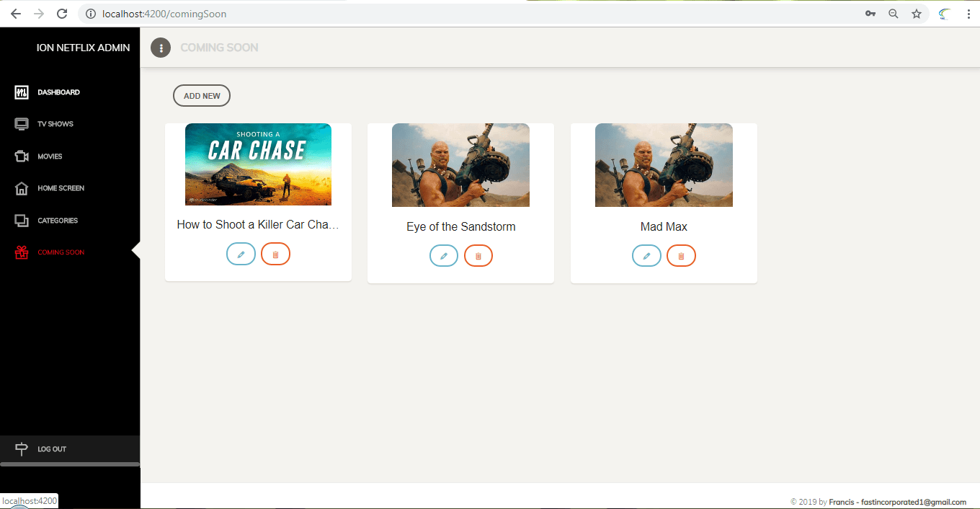Select the Coming Soon gift icon
Screen dimensions: 980x509
[20, 252]
